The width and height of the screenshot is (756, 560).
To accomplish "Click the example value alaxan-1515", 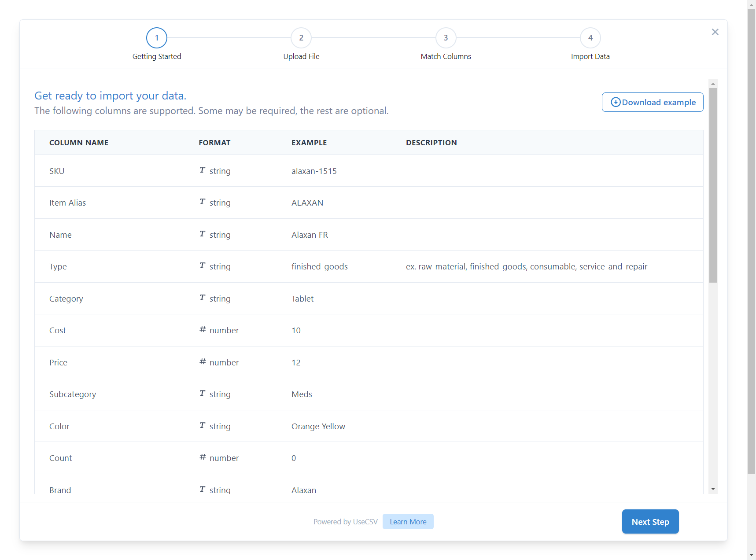I will pos(314,171).
